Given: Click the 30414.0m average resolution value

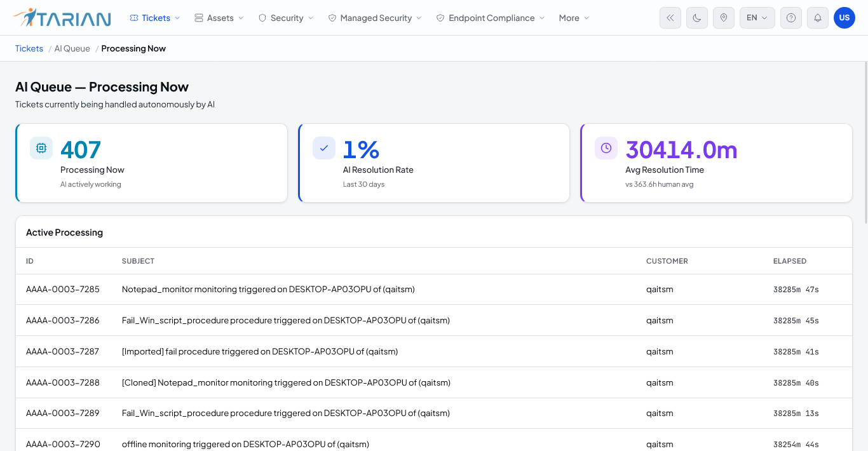Looking at the screenshot, I should [x=681, y=150].
